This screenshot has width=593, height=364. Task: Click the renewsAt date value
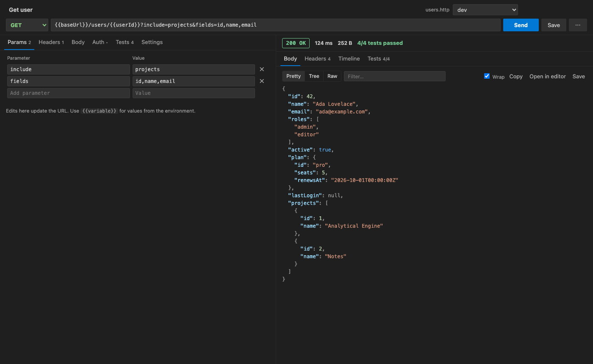365,180
